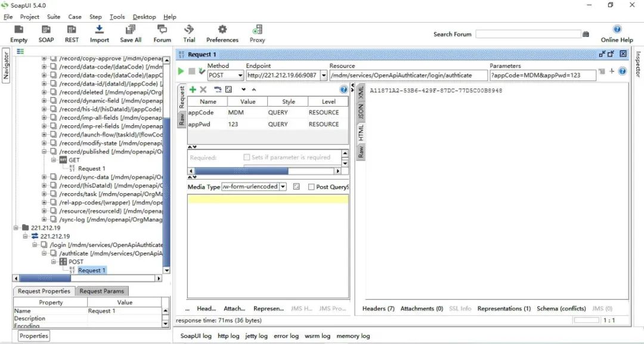The image size is (644, 344).
Task: Expand the /record/modify-state tree node
Action: 44,143
